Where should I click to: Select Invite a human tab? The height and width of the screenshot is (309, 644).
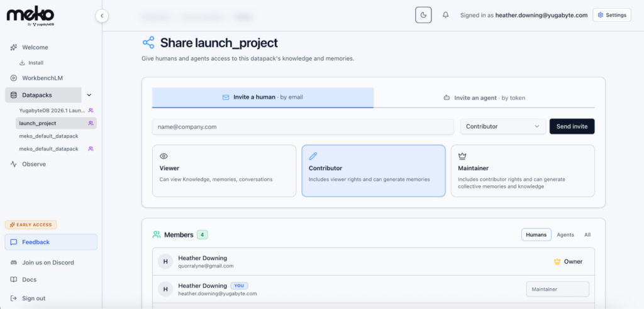[263, 98]
